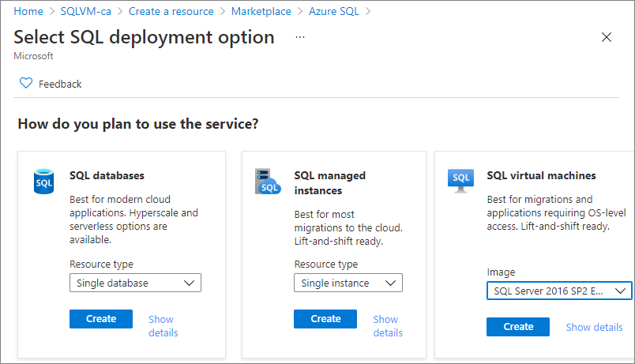The image size is (635, 364).
Task: Open Feedback link
Action: click(x=60, y=84)
